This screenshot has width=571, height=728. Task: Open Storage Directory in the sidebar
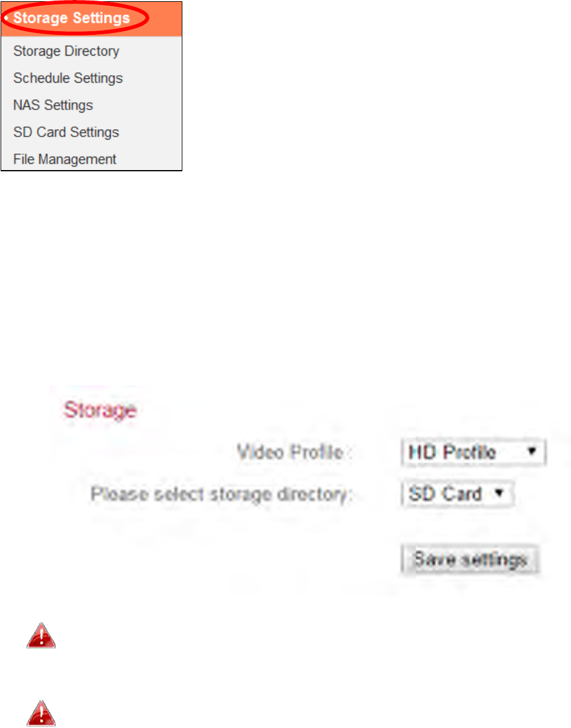66,51
